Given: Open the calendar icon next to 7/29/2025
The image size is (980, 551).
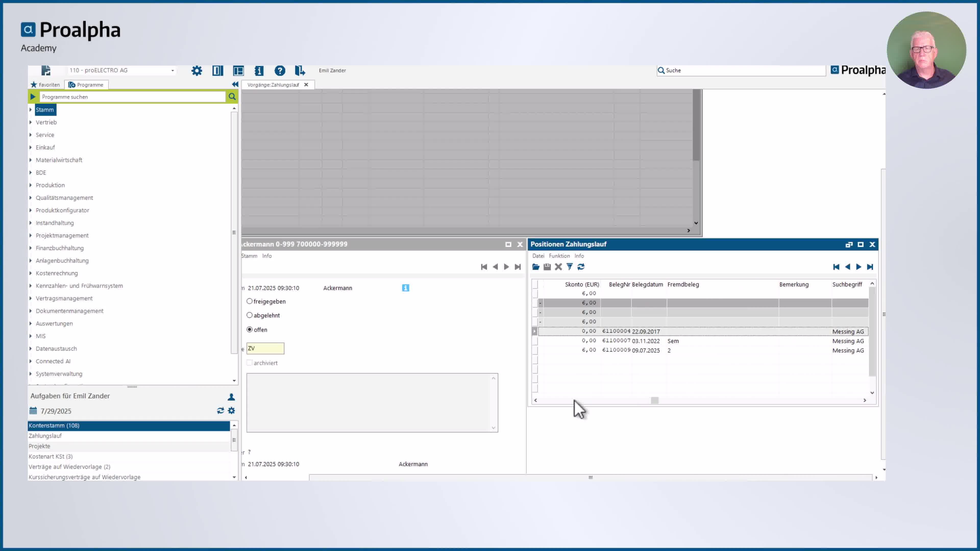Looking at the screenshot, I should (x=33, y=411).
